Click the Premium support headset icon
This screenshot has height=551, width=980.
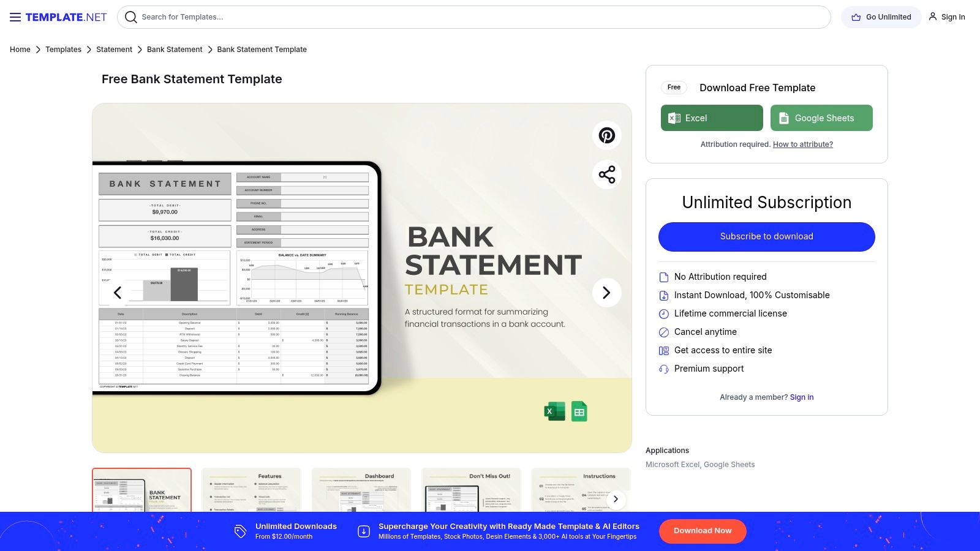663,369
